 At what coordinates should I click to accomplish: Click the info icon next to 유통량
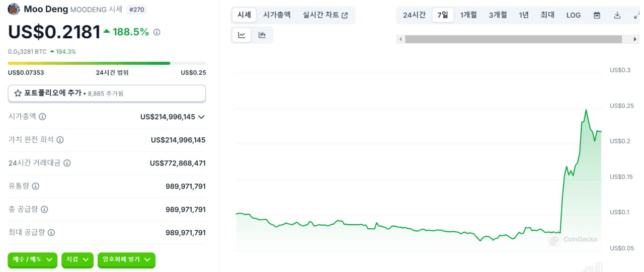[x=35, y=186]
